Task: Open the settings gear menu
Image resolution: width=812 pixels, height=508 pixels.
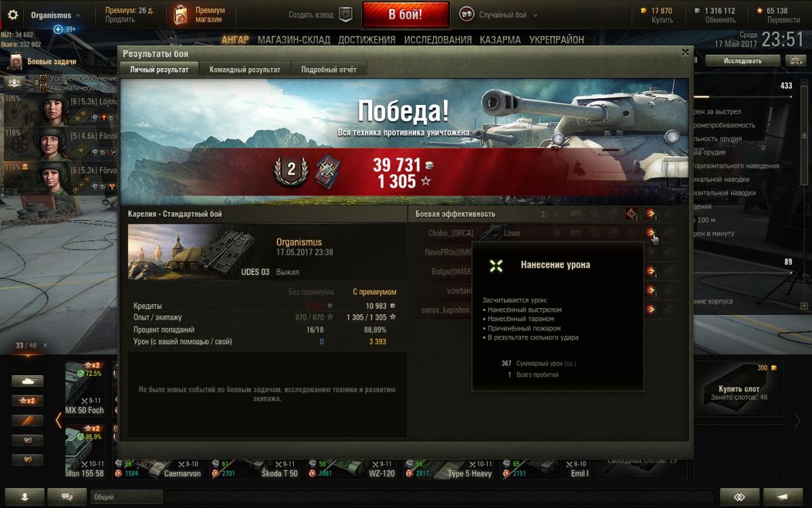Action: click(x=12, y=15)
